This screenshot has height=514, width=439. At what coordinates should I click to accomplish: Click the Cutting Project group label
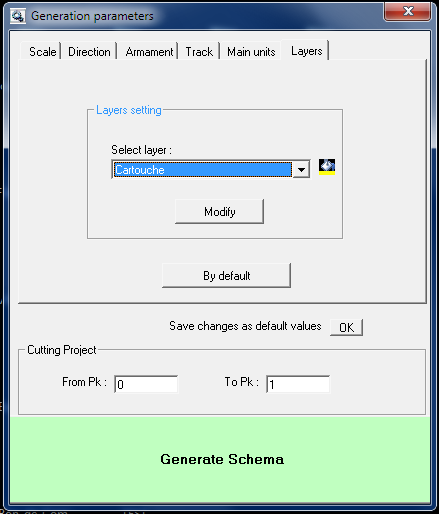pyautogui.click(x=62, y=350)
